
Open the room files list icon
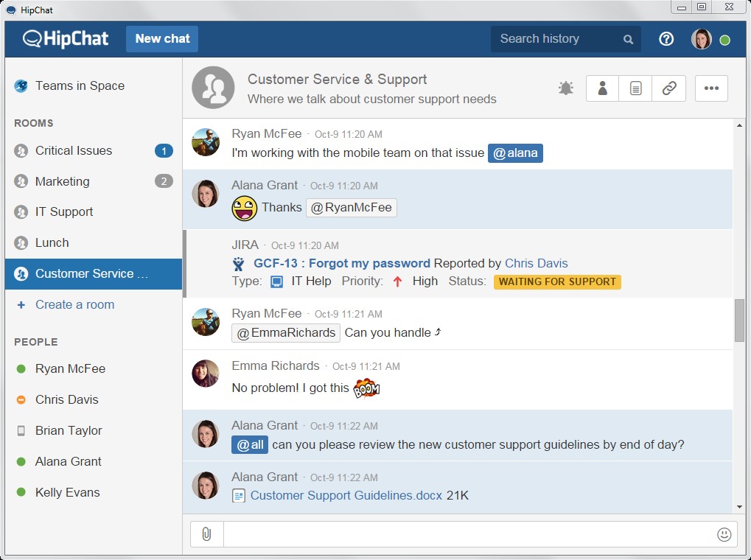(635, 88)
